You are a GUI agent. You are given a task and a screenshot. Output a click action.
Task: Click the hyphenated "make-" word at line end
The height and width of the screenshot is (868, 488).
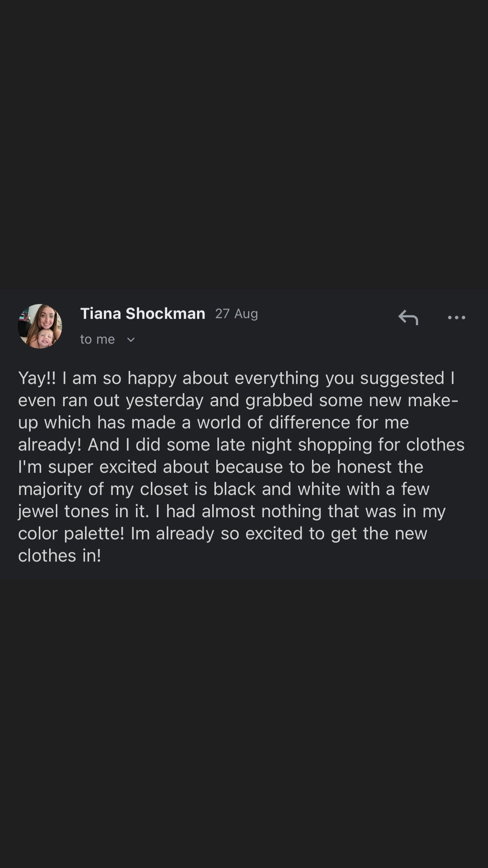(433, 400)
